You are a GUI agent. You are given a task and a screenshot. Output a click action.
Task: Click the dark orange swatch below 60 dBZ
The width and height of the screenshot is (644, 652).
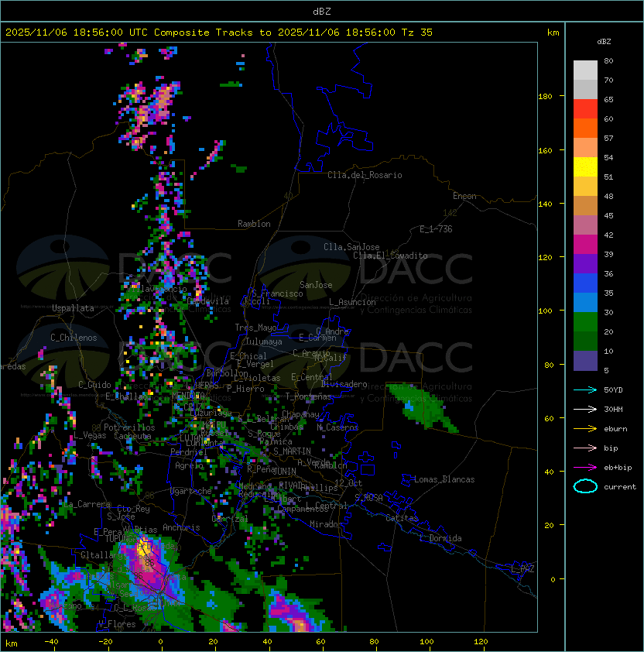[x=585, y=129]
